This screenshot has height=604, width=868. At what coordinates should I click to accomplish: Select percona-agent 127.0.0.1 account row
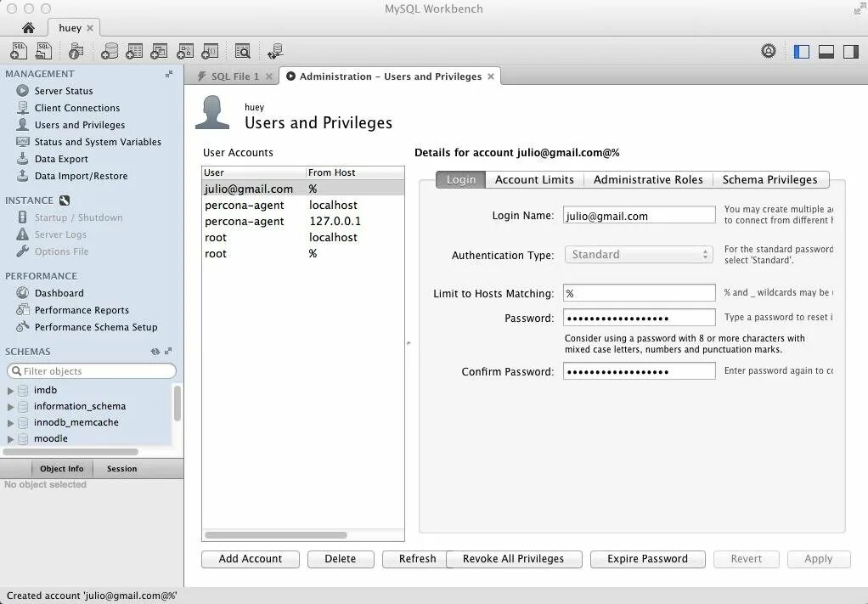pos(303,222)
